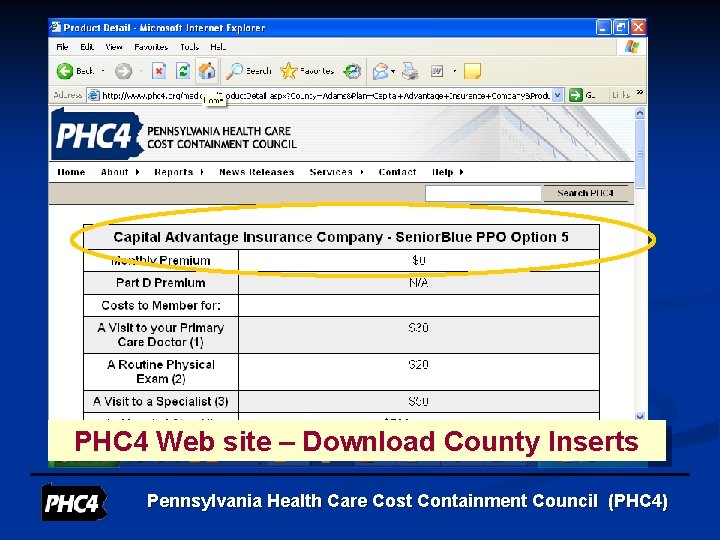Click Internet Explorer title bar icon
This screenshot has width=720, height=540.
pos(56,27)
